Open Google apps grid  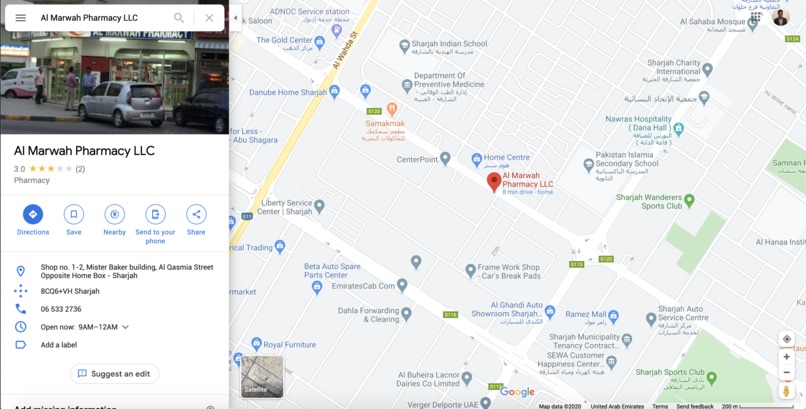(x=755, y=17)
